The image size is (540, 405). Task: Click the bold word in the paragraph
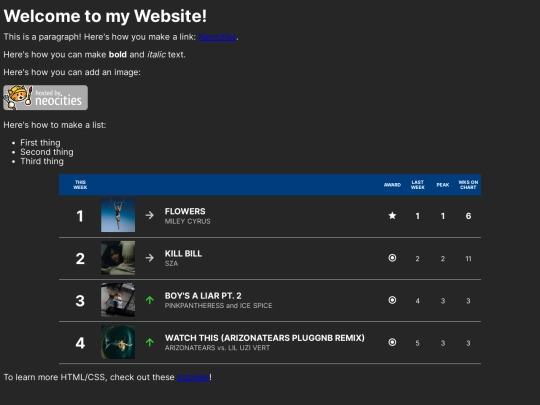pos(118,54)
